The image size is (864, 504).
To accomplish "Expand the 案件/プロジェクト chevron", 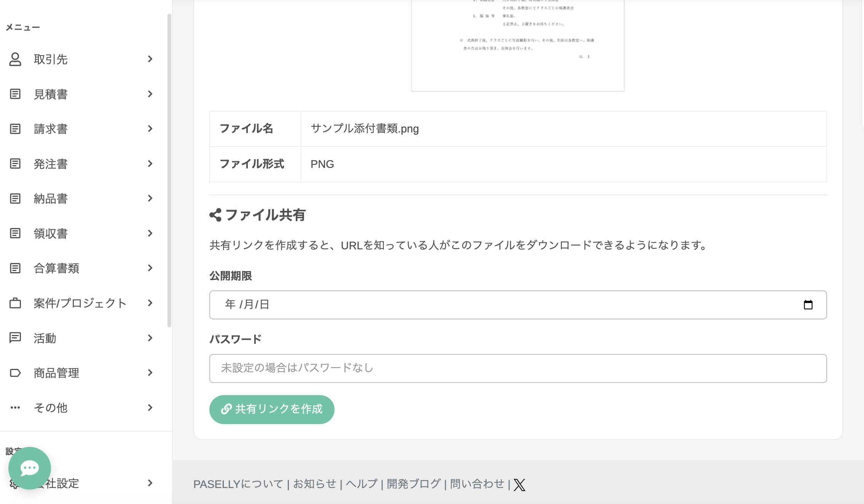I will tap(150, 303).
